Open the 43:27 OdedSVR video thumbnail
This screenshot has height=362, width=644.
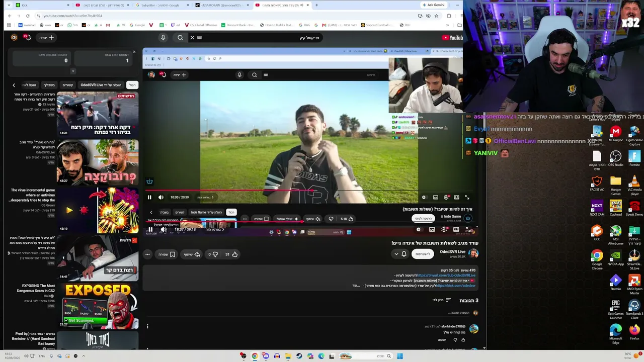(97, 161)
